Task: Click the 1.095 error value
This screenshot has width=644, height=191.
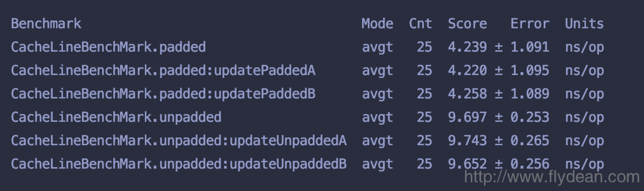Action: point(530,70)
